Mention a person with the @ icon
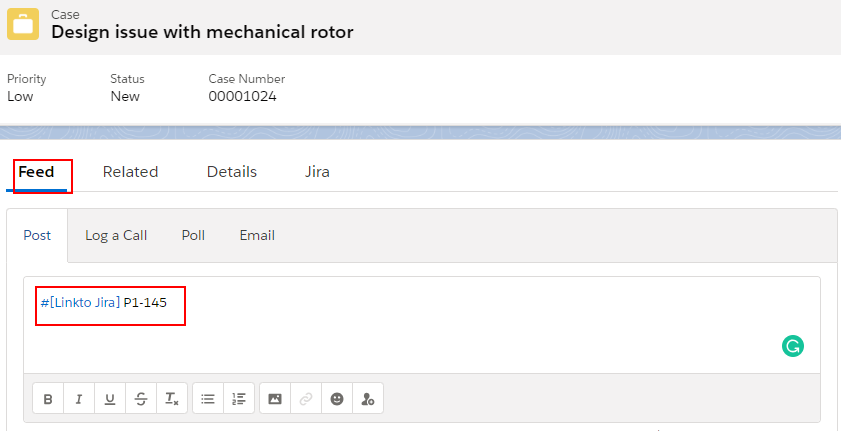841x431 pixels. pyautogui.click(x=368, y=398)
